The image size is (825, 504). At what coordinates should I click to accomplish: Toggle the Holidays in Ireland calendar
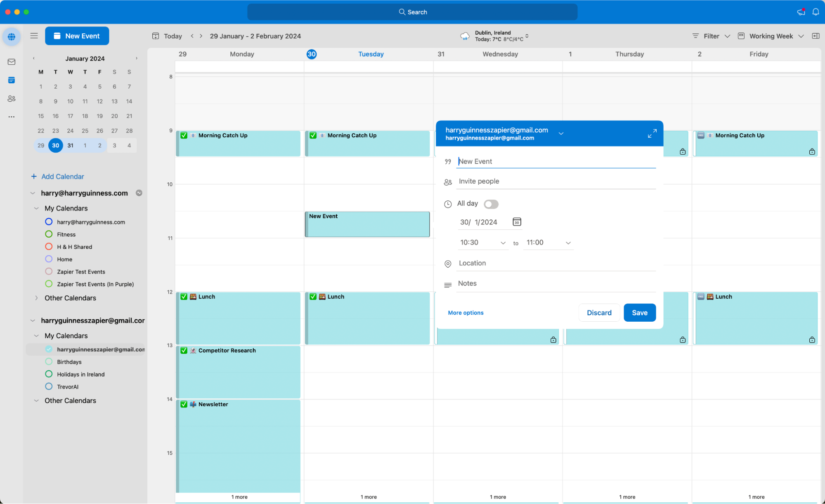(49, 374)
